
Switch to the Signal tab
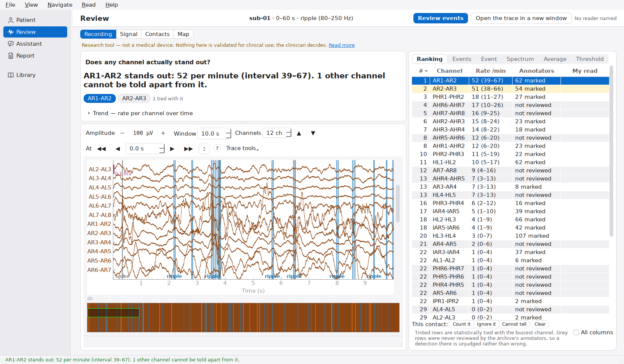(129, 34)
